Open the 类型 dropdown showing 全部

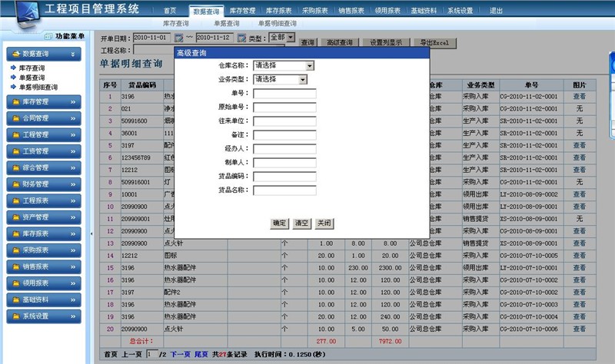pyautogui.click(x=291, y=38)
